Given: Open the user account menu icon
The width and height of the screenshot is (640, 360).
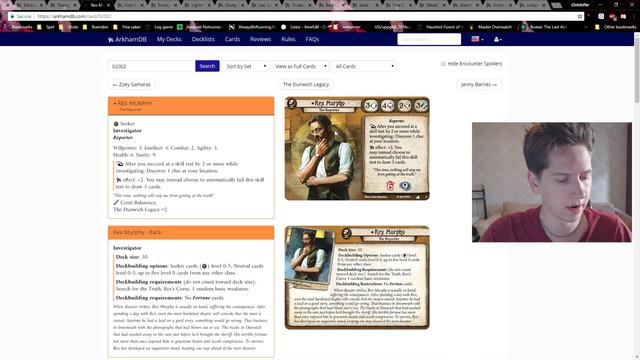Looking at the screenshot, I should click(498, 39).
